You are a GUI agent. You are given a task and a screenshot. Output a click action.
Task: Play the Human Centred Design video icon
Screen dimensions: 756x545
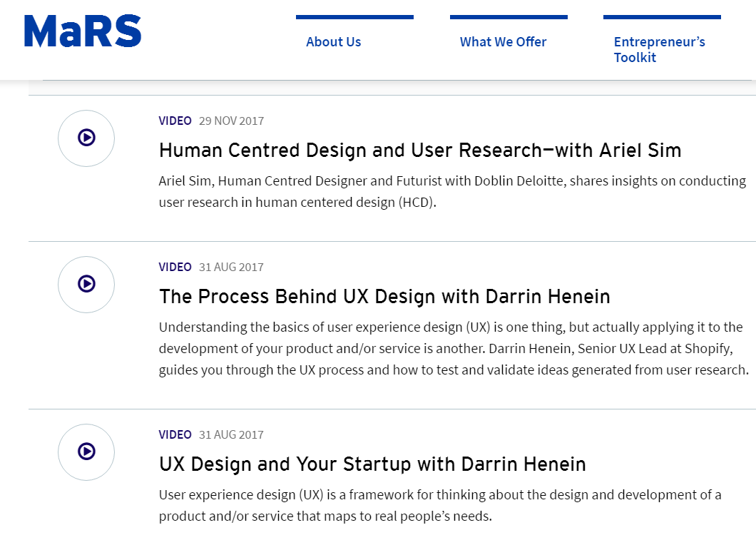pos(86,138)
